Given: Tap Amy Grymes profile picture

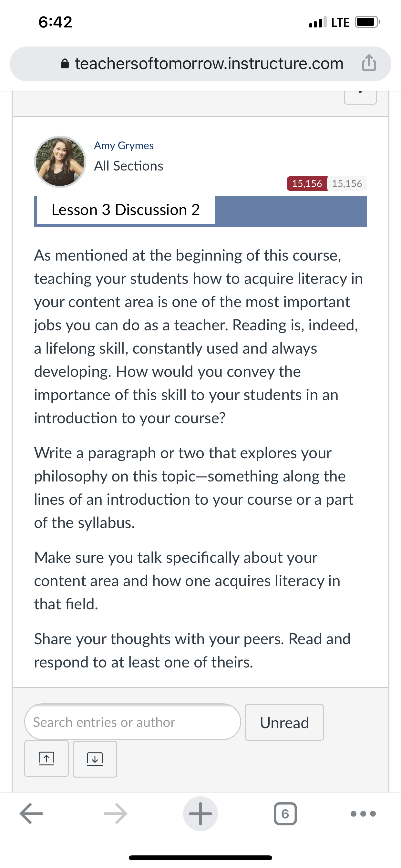Looking at the screenshot, I should [60, 162].
